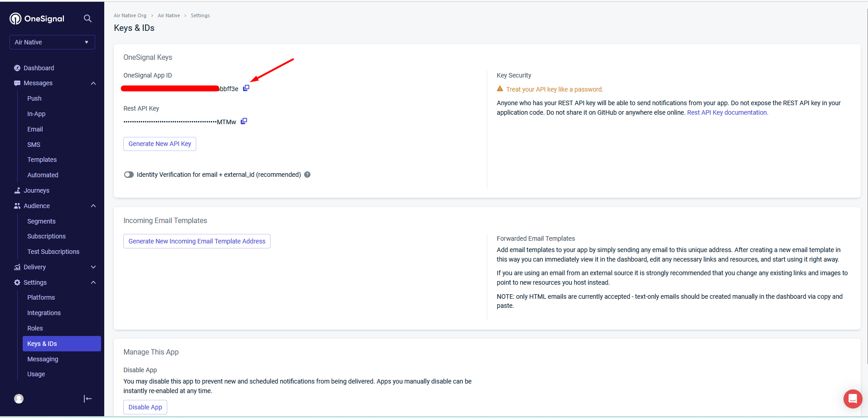Open SMS messages

[34, 145]
